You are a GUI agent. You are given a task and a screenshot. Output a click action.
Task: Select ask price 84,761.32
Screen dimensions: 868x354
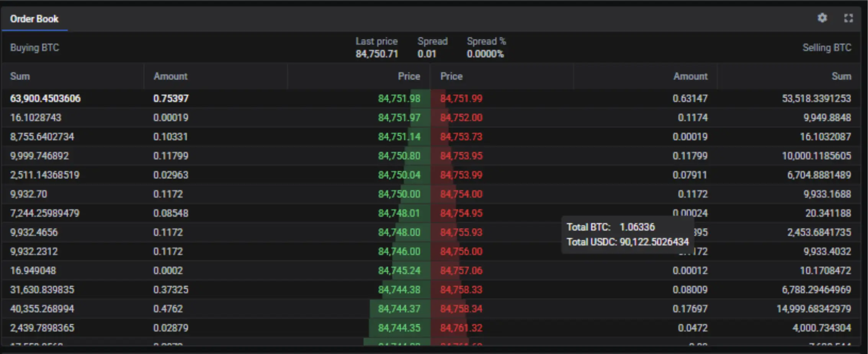pos(461,328)
